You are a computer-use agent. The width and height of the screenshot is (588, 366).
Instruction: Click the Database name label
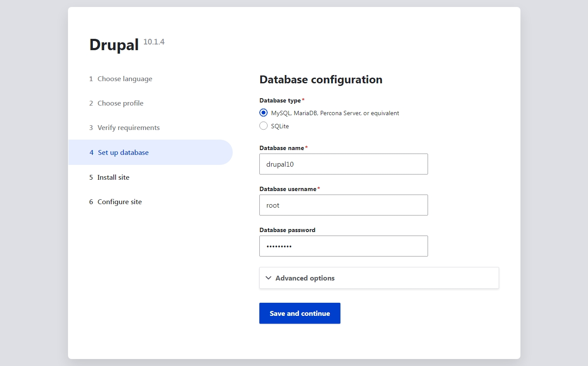282,148
